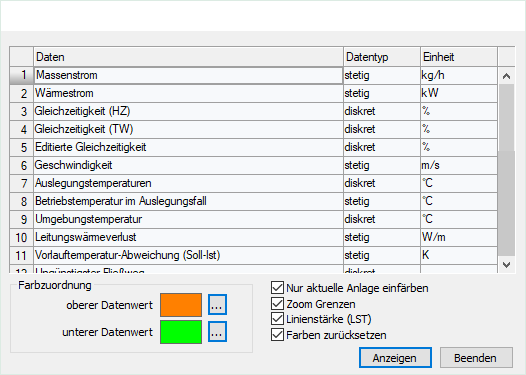Viewport: 526px width, 375px height.
Task: Click the Anzeigen button
Action: point(395,358)
